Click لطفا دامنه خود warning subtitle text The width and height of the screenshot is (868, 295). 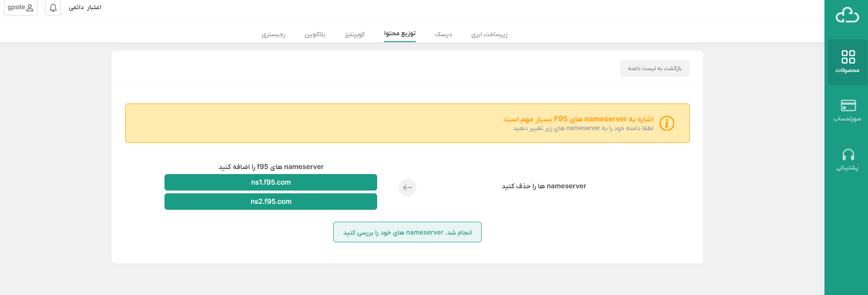583,128
